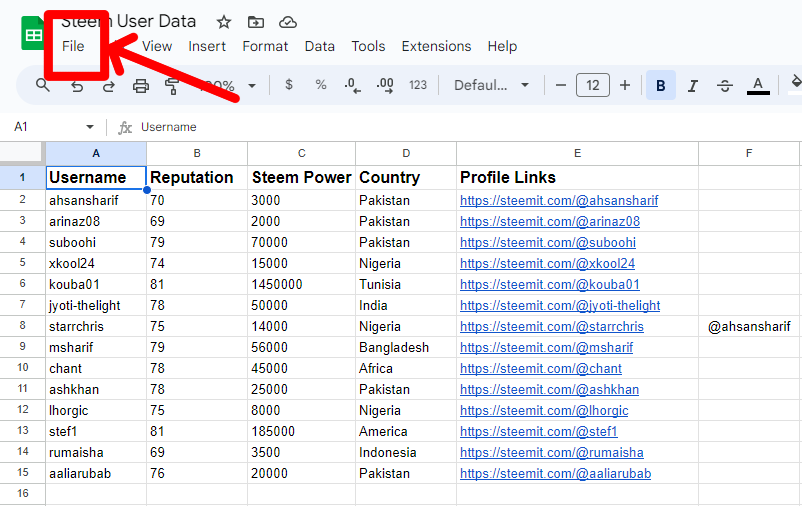Toggle italic formatting
The height and width of the screenshot is (506, 802).
point(693,85)
